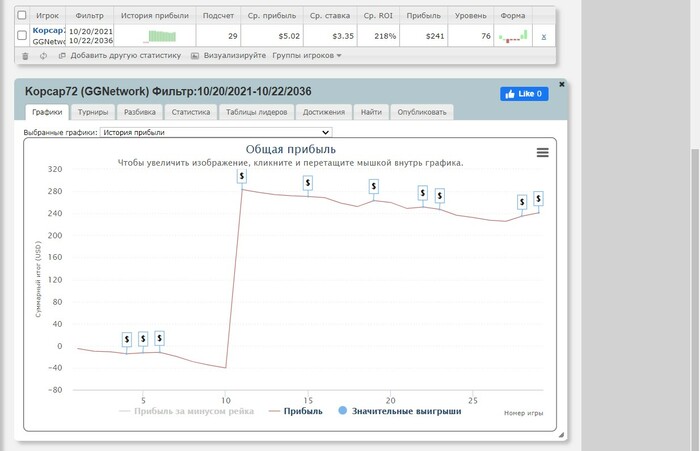This screenshot has height=451, width=700.
Task: Toggle the Прибыль legend series
Action: pyautogui.click(x=296, y=411)
